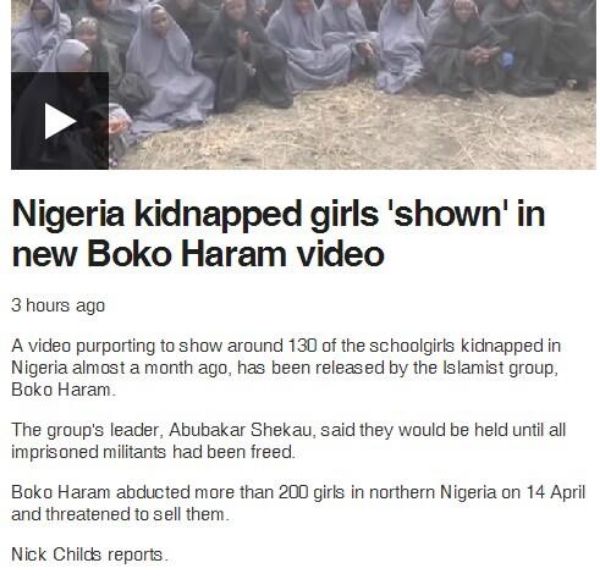Open the headline "Nigeria kidnapped girls 'shown'"
This screenshot has height=585, width=600.
[278, 215]
